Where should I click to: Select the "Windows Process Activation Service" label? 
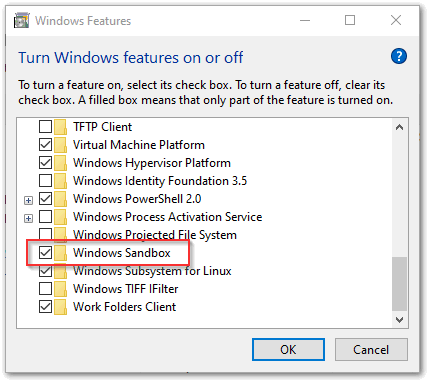[x=167, y=217]
